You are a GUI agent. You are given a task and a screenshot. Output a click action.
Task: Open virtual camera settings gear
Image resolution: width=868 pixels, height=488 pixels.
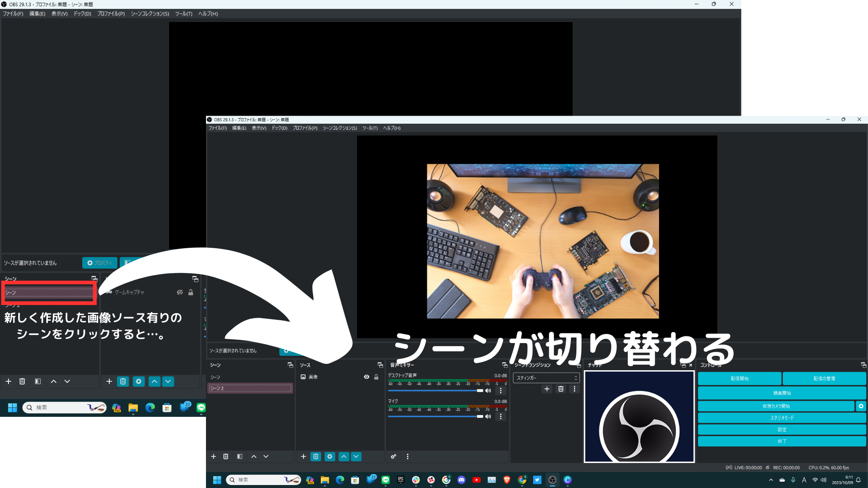[861, 406]
